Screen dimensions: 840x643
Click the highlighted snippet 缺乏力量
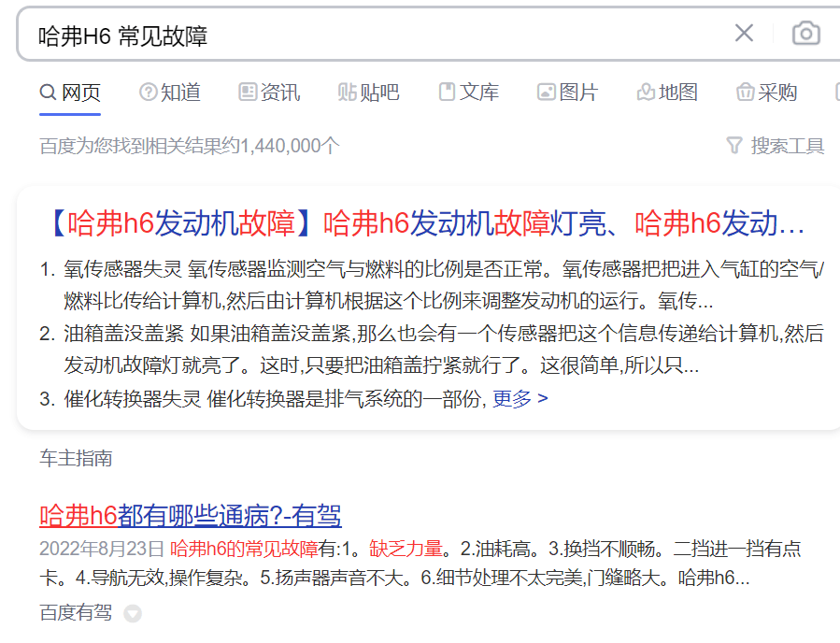(406, 549)
